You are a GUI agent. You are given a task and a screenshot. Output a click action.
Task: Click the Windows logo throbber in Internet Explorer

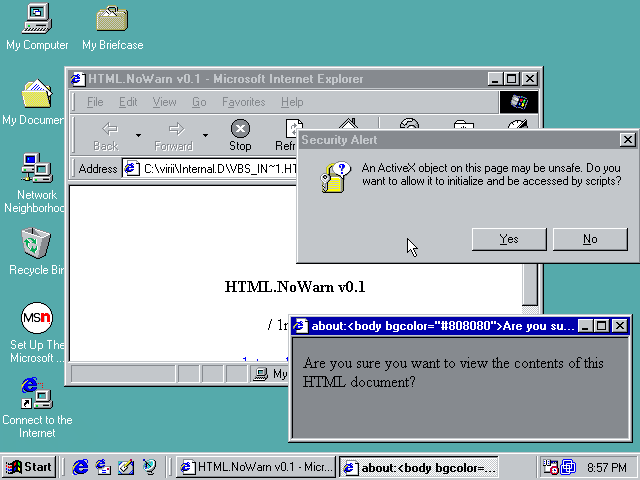click(519, 102)
